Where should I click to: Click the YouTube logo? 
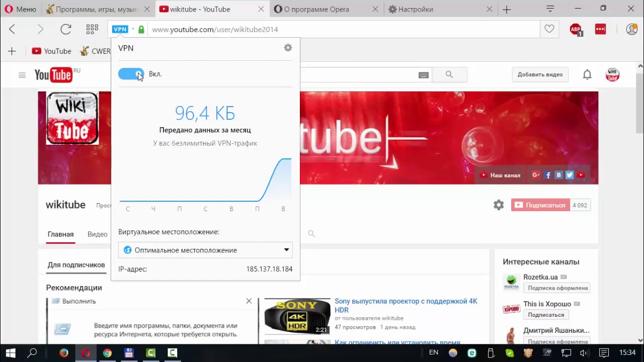[x=53, y=75]
